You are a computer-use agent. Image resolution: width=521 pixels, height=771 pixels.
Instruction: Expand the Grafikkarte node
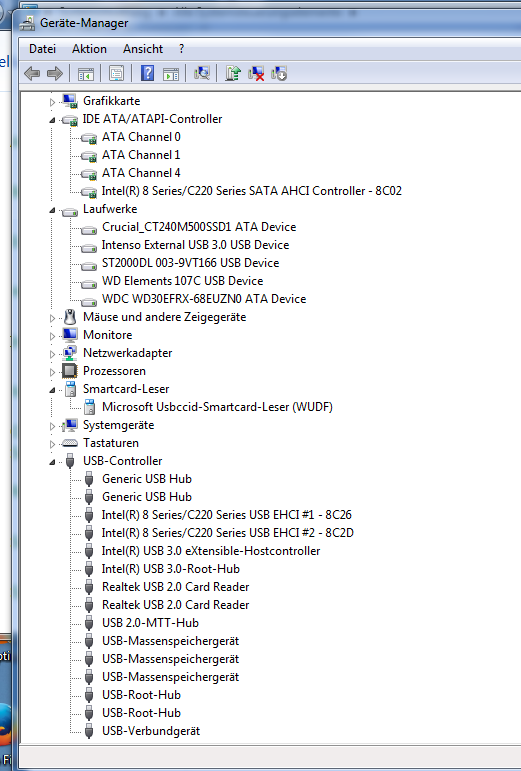(52, 102)
